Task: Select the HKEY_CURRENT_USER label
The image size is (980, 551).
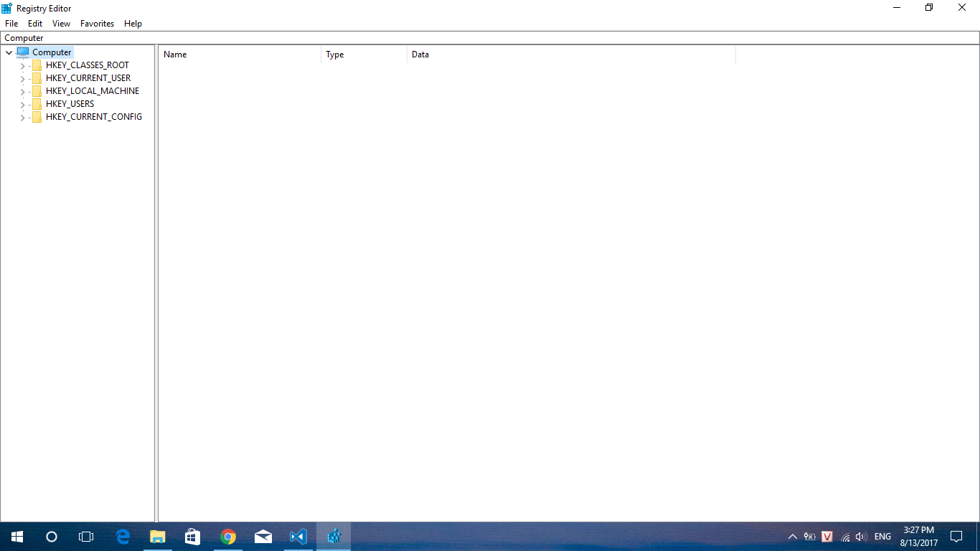Action: tap(88, 78)
